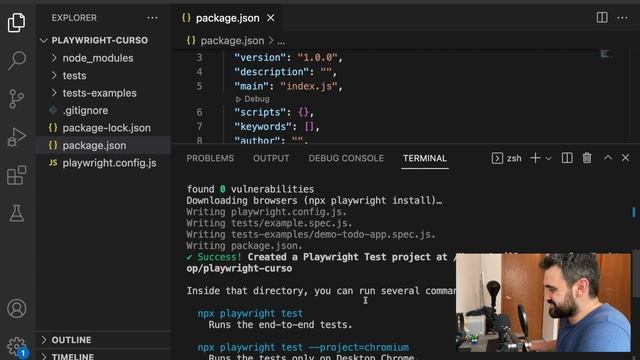Screen dimensions: 640x360
Task: Expand the tests folder
Action: tap(74, 76)
